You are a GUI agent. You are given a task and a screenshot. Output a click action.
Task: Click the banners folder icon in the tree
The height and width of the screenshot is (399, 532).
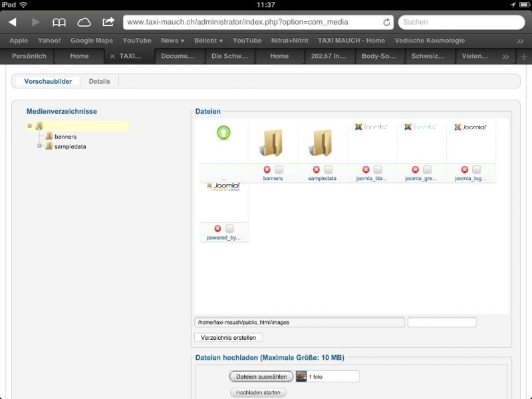(49, 136)
